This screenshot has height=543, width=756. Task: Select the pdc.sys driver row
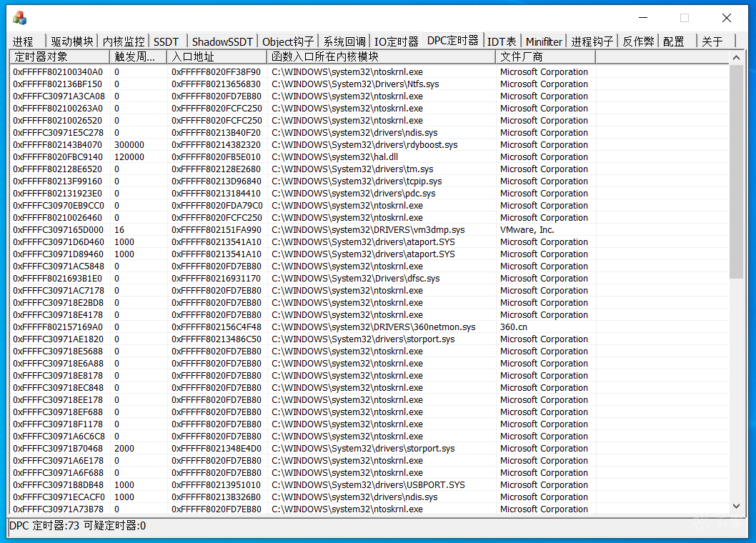tap(369, 194)
